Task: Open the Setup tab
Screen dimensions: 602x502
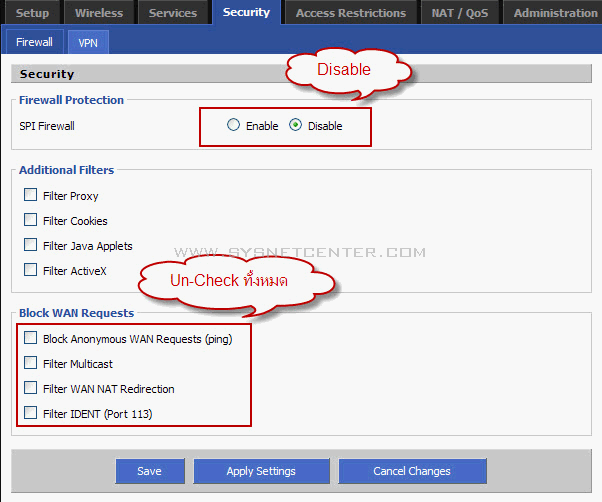Action: point(33,13)
